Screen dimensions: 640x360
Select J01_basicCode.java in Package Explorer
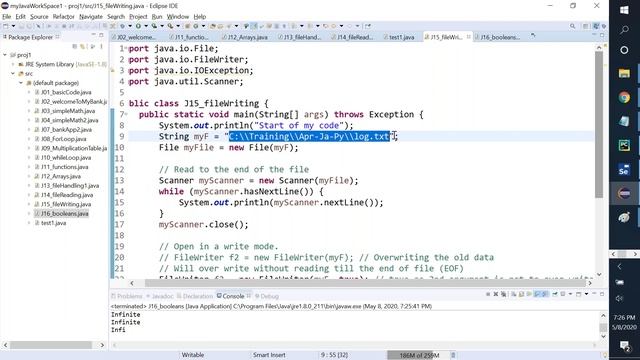[x=66, y=92]
